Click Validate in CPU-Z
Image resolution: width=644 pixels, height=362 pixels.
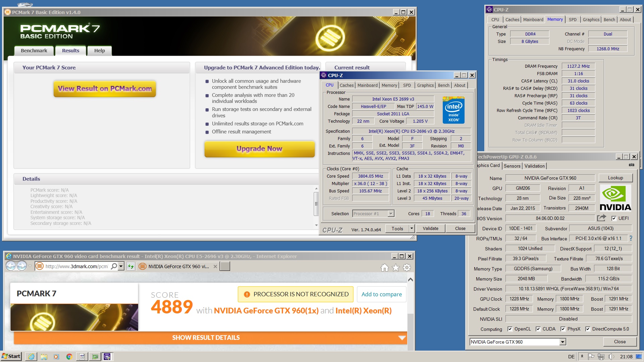[430, 229]
